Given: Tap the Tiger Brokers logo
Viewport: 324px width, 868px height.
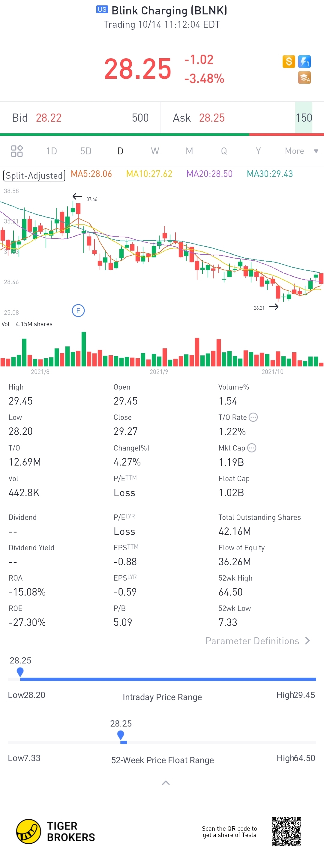Looking at the screenshot, I should [55, 831].
